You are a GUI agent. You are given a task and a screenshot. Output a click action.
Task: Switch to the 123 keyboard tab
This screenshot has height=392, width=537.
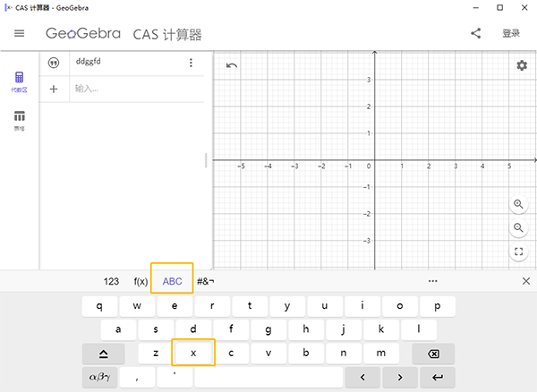coord(111,281)
